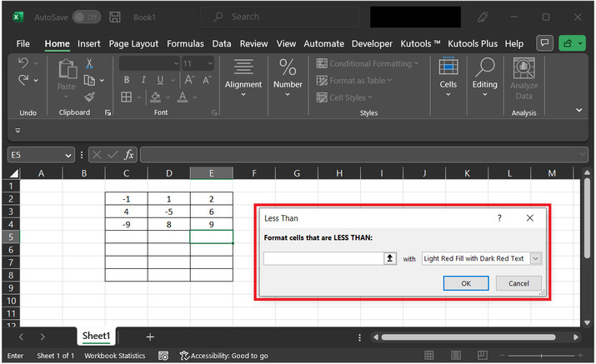Open Format as Table menu
The width and height of the screenshot is (596, 364).
[354, 81]
